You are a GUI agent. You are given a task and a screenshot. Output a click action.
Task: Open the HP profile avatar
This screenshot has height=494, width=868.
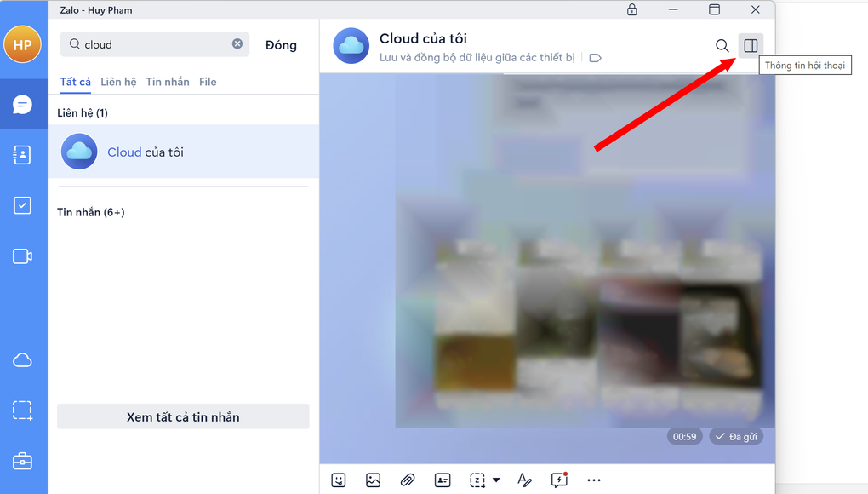(23, 44)
